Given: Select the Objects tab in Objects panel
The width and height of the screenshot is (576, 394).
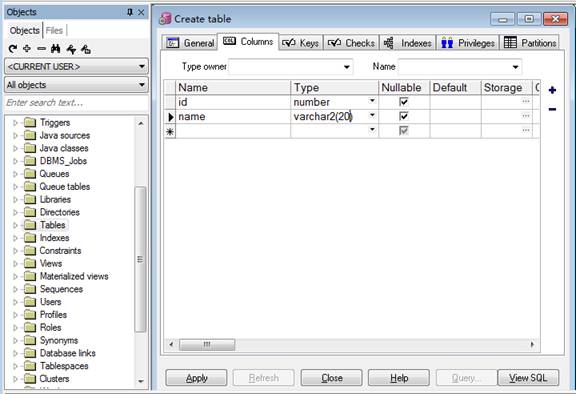Looking at the screenshot, I should [25, 30].
